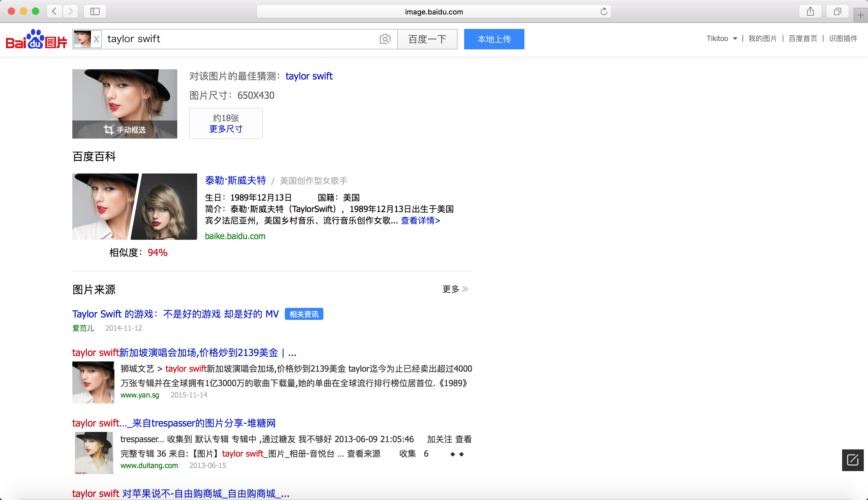Click the Baidu Images logo

pyautogui.click(x=36, y=39)
